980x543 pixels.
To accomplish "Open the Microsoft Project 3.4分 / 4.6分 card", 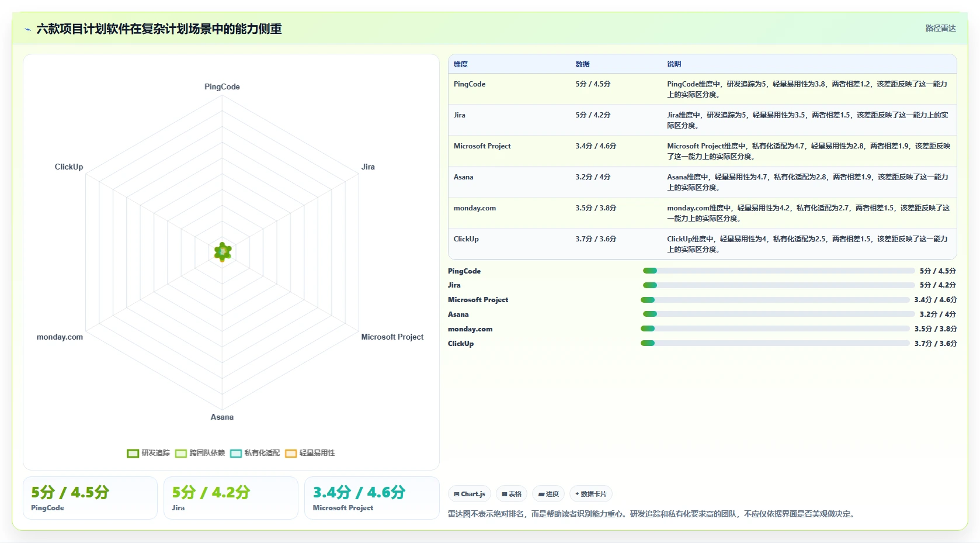I will coord(371,498).
